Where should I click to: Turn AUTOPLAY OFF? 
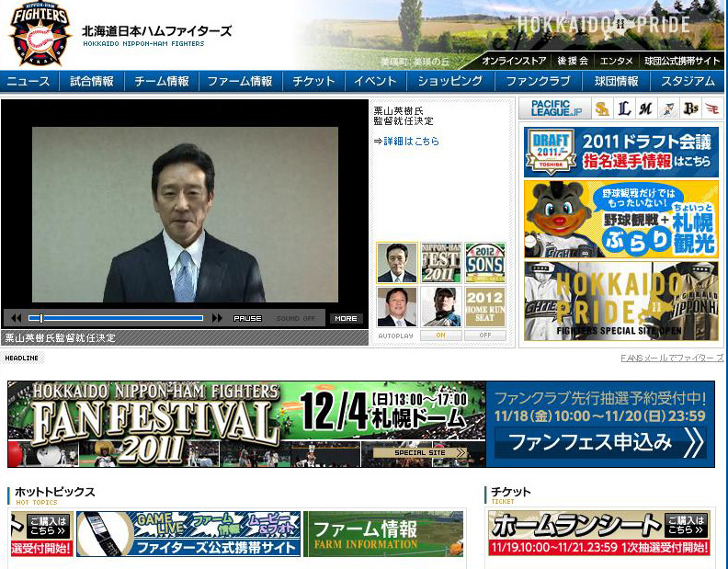485,336
